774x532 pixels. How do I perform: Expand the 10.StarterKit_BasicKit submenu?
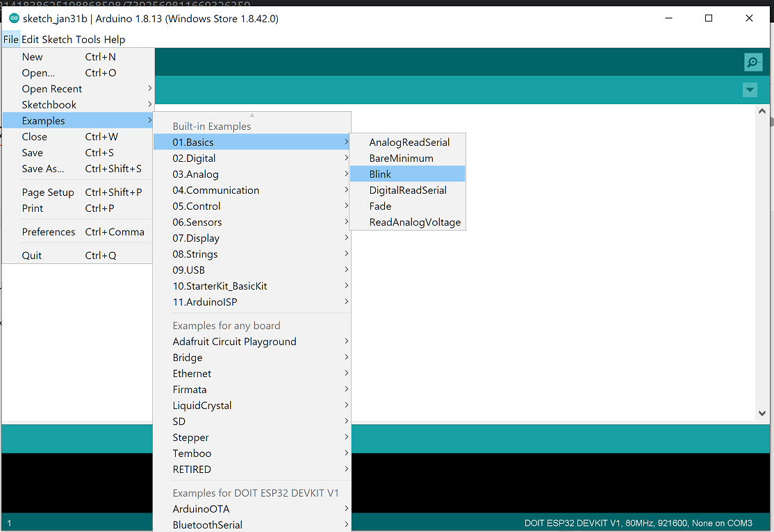coord(252,286)
